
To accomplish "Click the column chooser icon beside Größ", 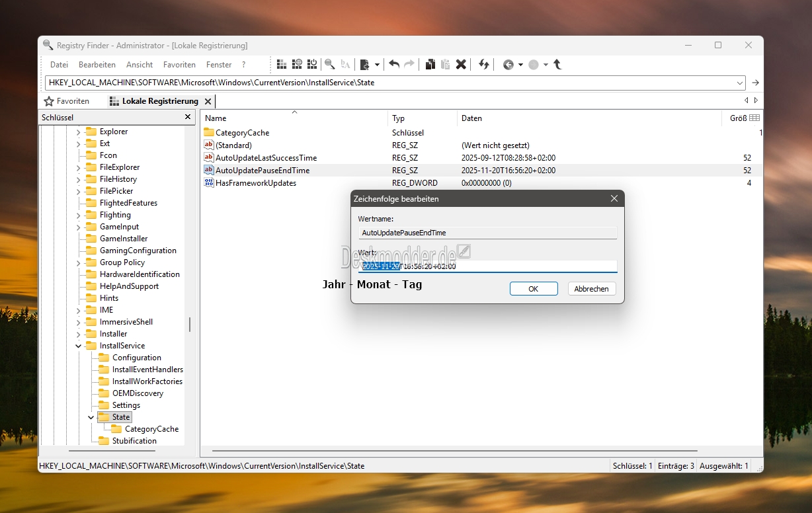I will coord(754,118).
